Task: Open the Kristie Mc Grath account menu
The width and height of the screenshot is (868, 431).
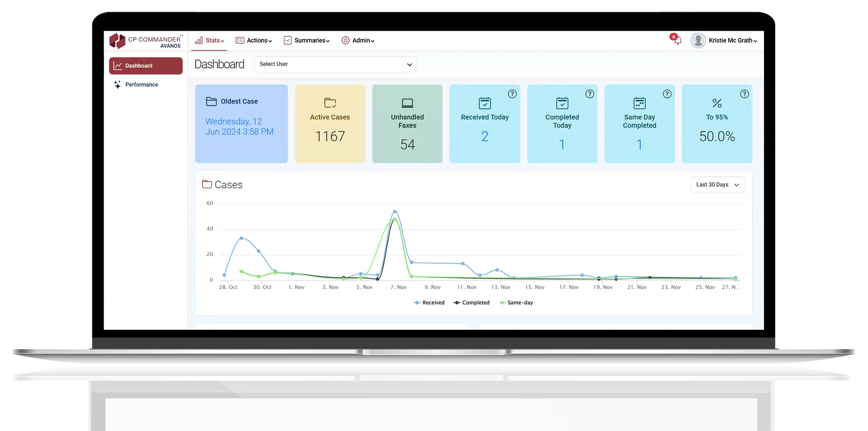Action: click(732, 41)
